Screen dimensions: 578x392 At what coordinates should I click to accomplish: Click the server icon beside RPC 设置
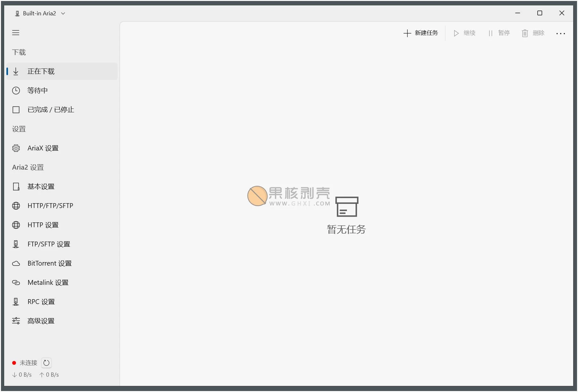point(16,302)
